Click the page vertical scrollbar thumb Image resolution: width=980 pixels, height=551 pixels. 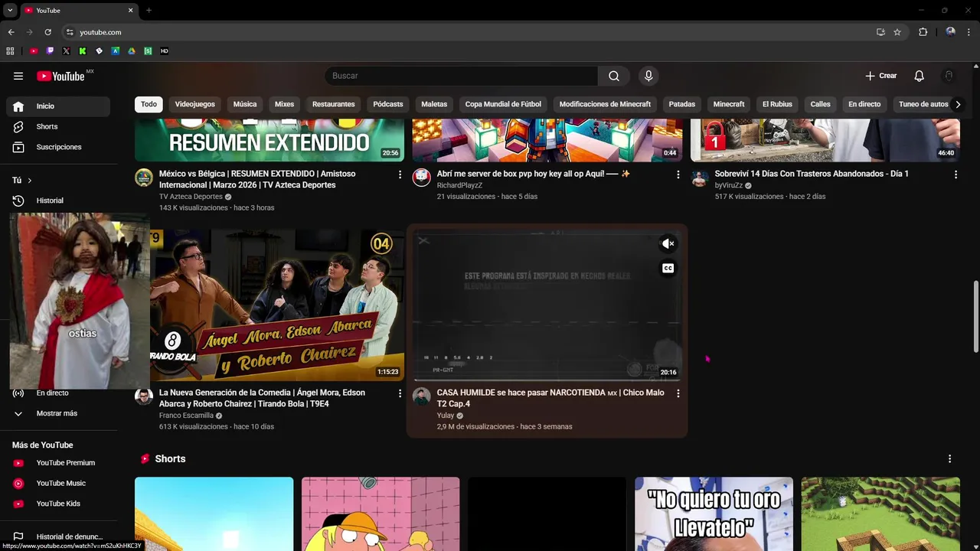[x=975, y=317]
